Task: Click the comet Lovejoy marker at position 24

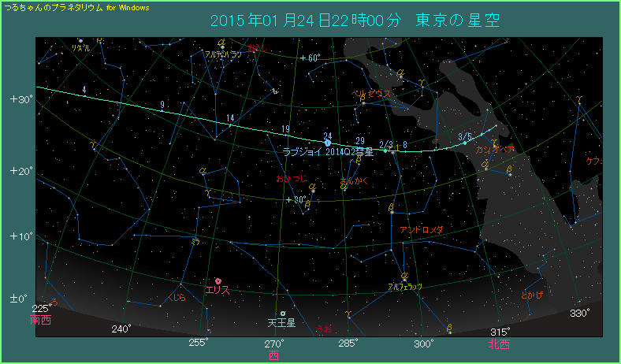Action: [328, 143]
